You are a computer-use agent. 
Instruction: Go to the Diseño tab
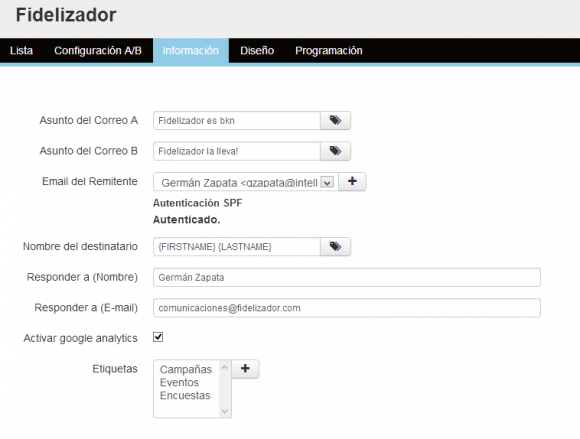[x=257, y=51]
